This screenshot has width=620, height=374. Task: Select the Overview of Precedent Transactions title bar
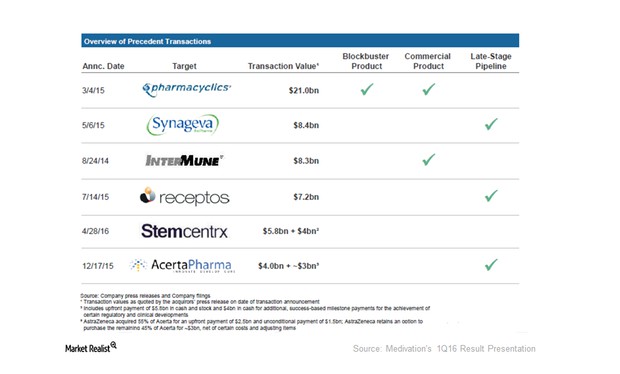pyautogui.click(x=300, y=41)
